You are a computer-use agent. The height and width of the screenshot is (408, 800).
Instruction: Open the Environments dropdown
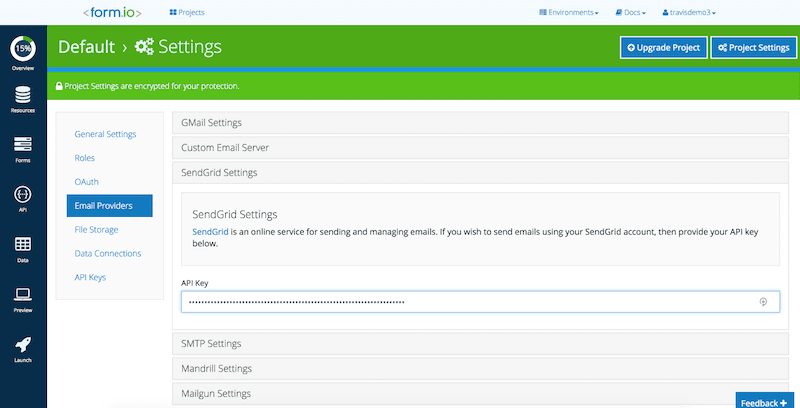pyautogui.click(x=569, y=13)
